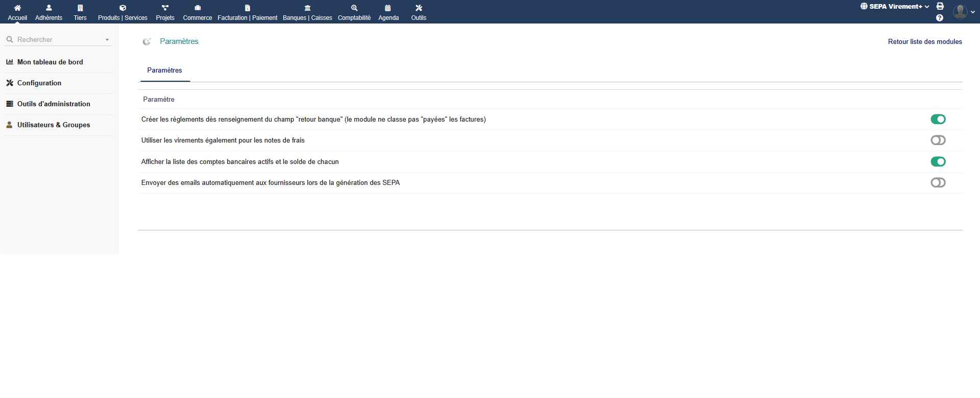Screen dimensions: 980x398
Task: Turn off bank accounts list display toggle
Action: (x=938, y=161)
